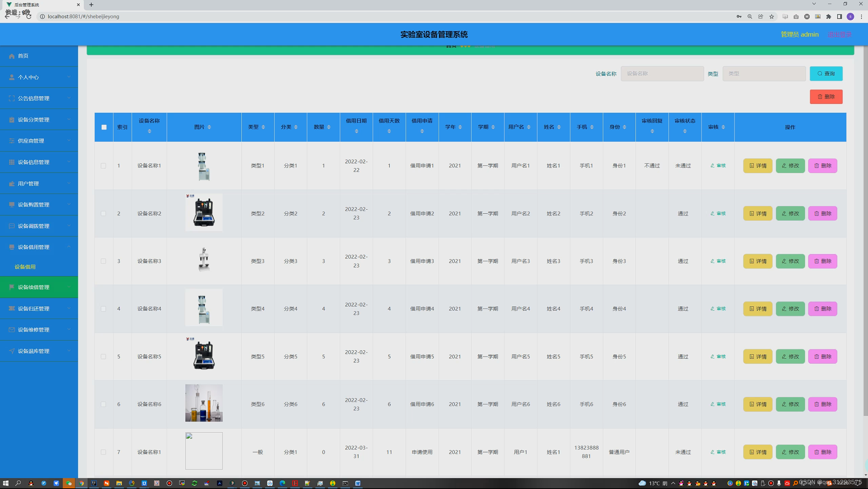
Task: Click the 设备购置管理 monitor icon
Action: click(x=11, y=205)
